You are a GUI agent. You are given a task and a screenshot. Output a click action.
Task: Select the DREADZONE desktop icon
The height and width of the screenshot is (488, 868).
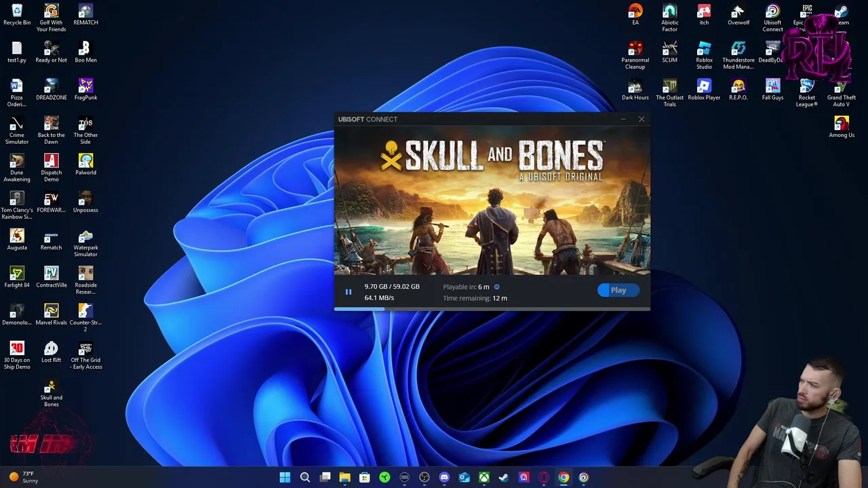(x=52, y=89)
